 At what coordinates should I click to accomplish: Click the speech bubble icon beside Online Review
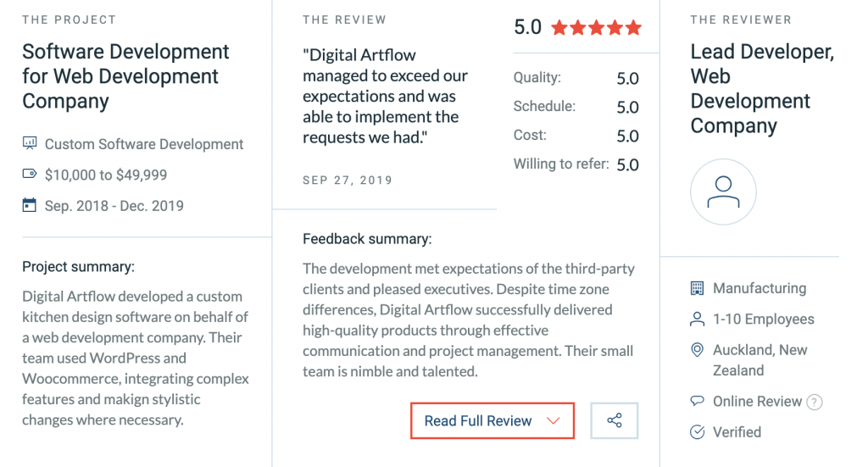697,401
